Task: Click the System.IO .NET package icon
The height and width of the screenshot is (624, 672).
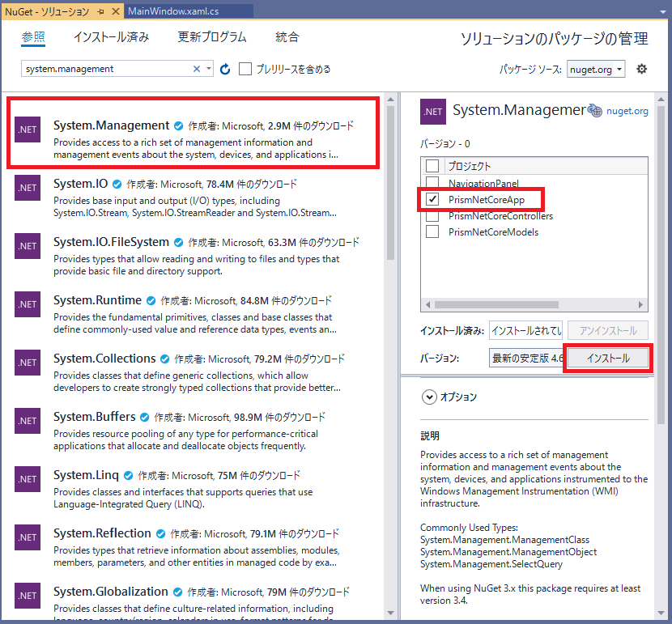Action: [x=28, y=188]
